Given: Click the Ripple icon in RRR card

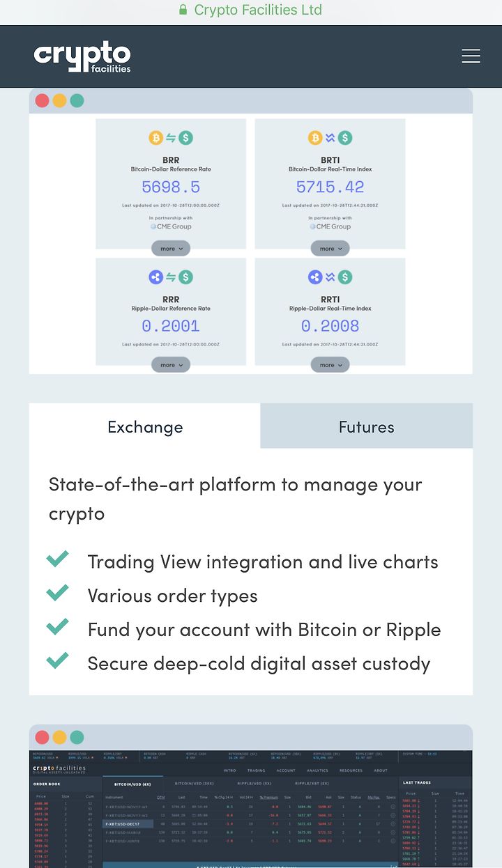Looking at the screenshot, I should [x=155, y=277].
